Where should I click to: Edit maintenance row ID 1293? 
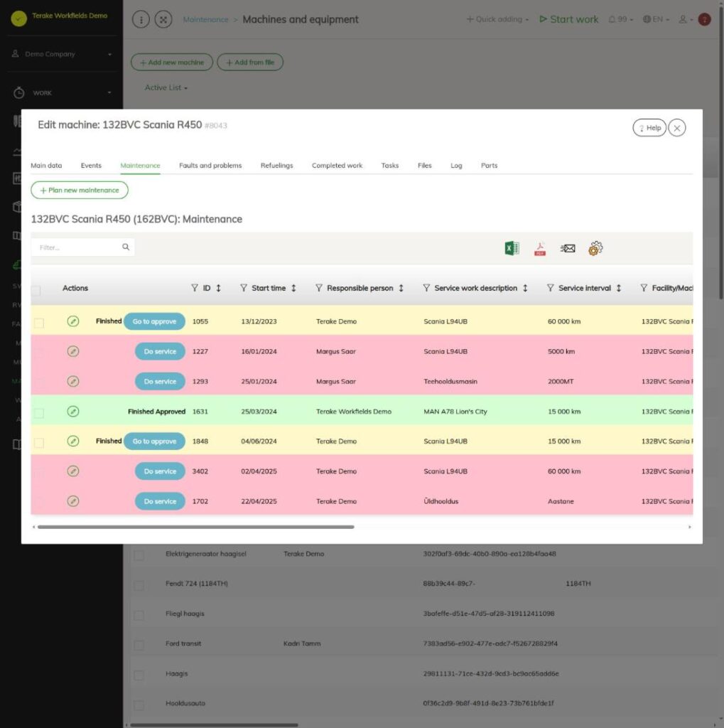(73, 382)
